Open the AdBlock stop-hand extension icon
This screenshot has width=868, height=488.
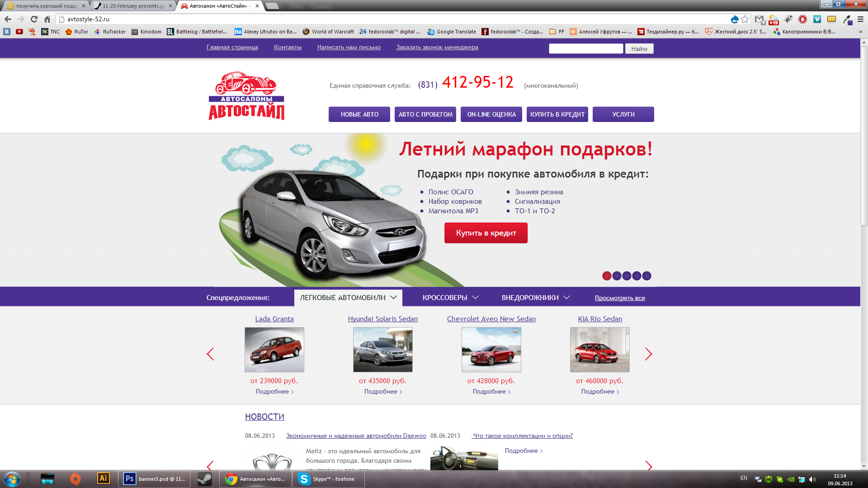click(802, 19)
